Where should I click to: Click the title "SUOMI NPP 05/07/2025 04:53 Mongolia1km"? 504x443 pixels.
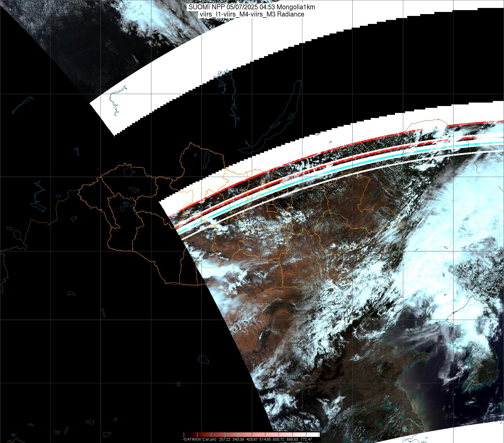pyautogui.click(x=252, y=7)
